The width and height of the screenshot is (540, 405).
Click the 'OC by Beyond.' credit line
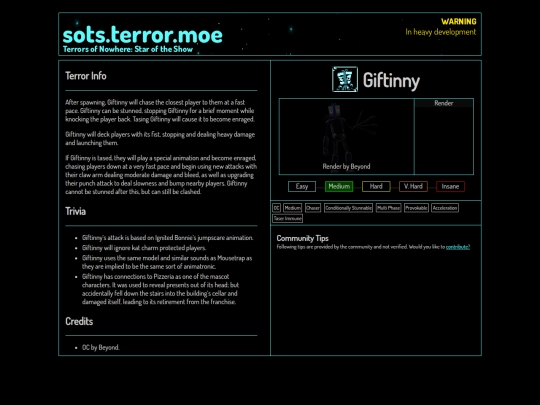tap(101, 347)
